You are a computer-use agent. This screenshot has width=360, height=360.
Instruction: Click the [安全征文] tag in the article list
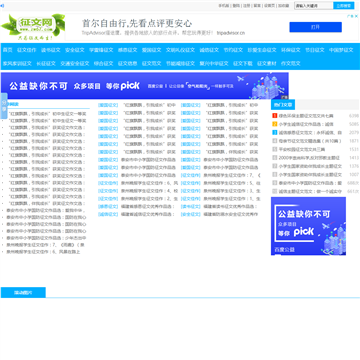coord(191,214)
